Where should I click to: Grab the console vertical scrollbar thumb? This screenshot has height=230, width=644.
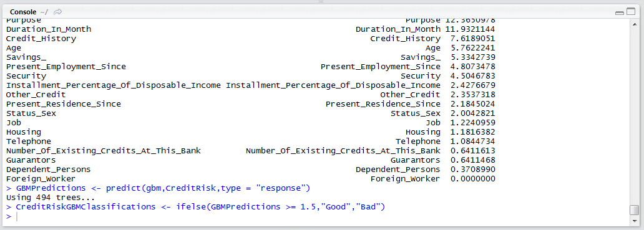pyautogui.click(x=634, y=210)
